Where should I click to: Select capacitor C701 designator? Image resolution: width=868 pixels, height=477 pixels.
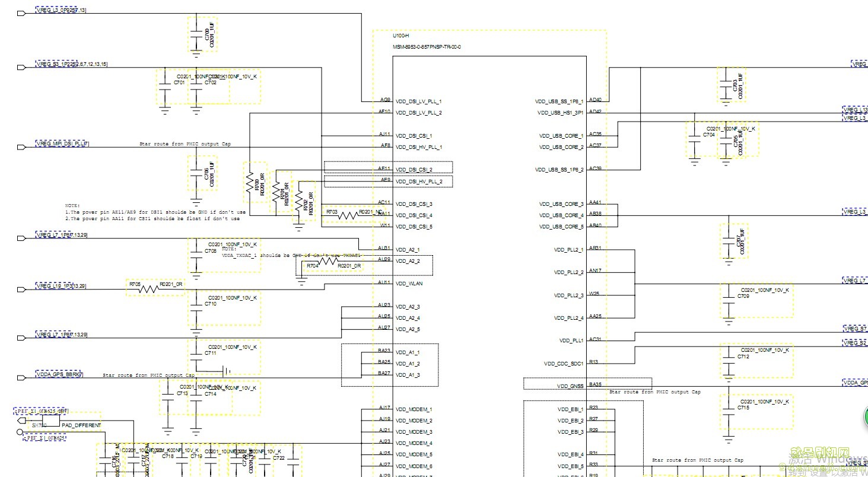click(179, 82)
